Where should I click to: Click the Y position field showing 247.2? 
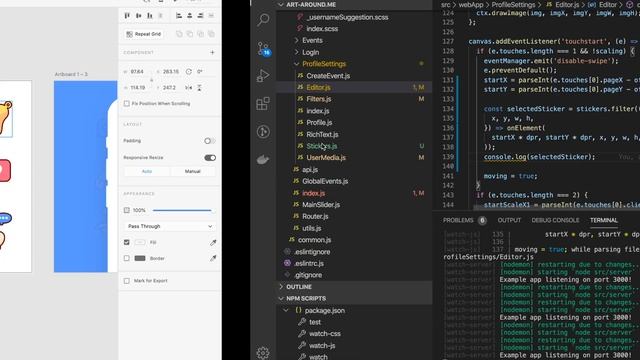click(169, 88)
